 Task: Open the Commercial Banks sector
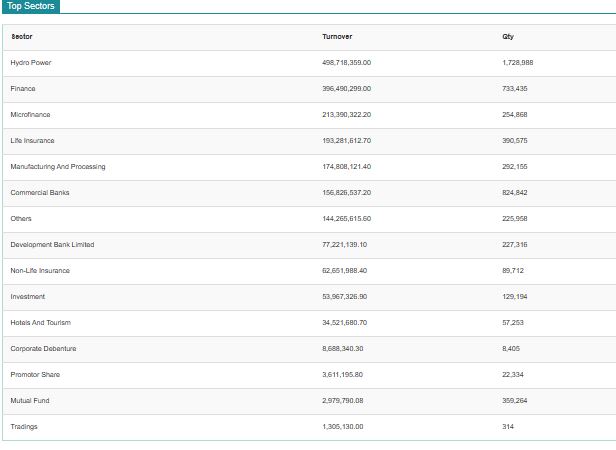tap(40, 193)
